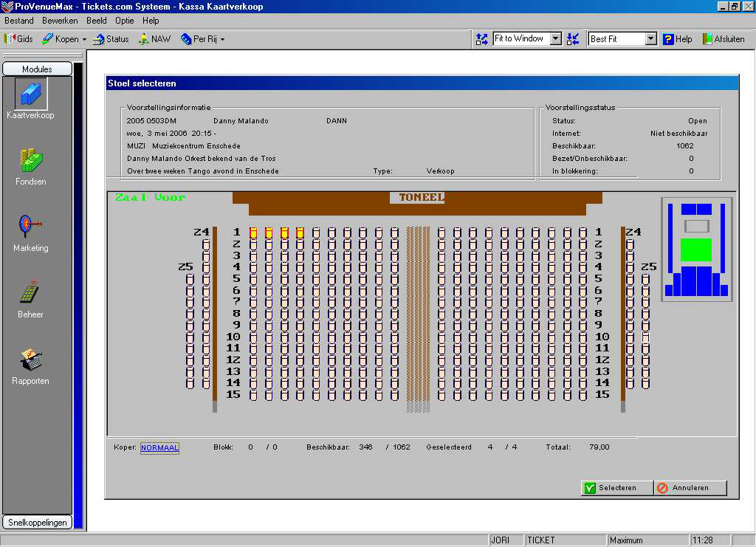Viewport: 756px width, 547px height.
Task: Cancel with the Annuleren button
Action: 690,488
